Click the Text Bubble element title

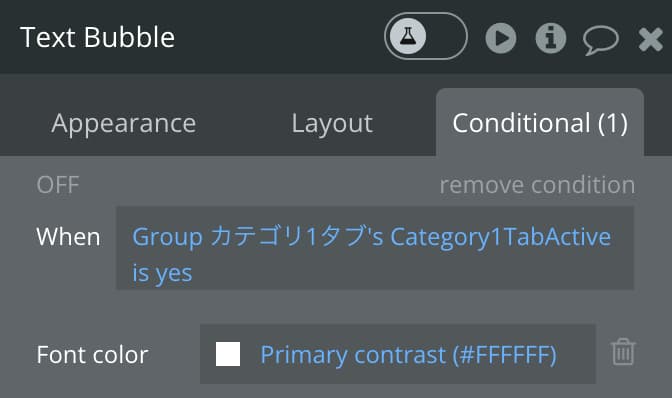tap(97, 37)
